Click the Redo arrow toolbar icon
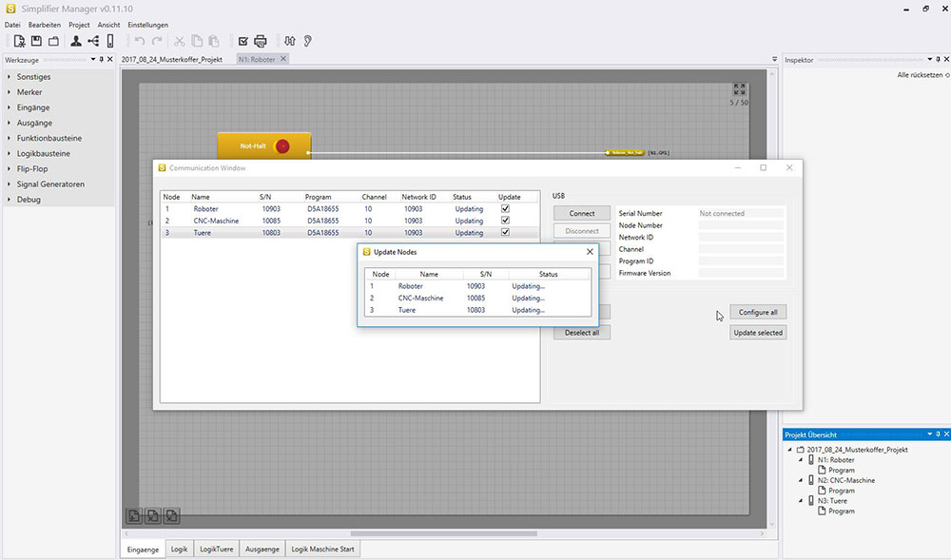Viewport: 951px width, 560px height. [157, 41]
